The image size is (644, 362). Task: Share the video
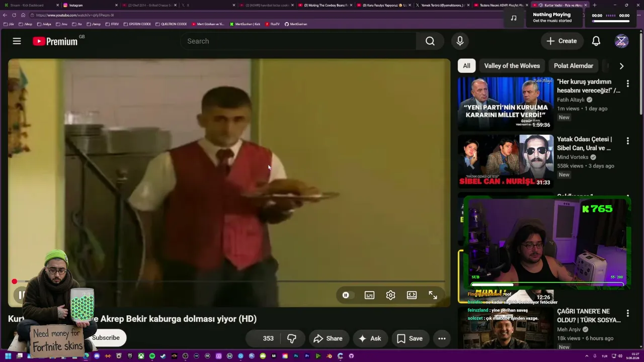(328, 338)
